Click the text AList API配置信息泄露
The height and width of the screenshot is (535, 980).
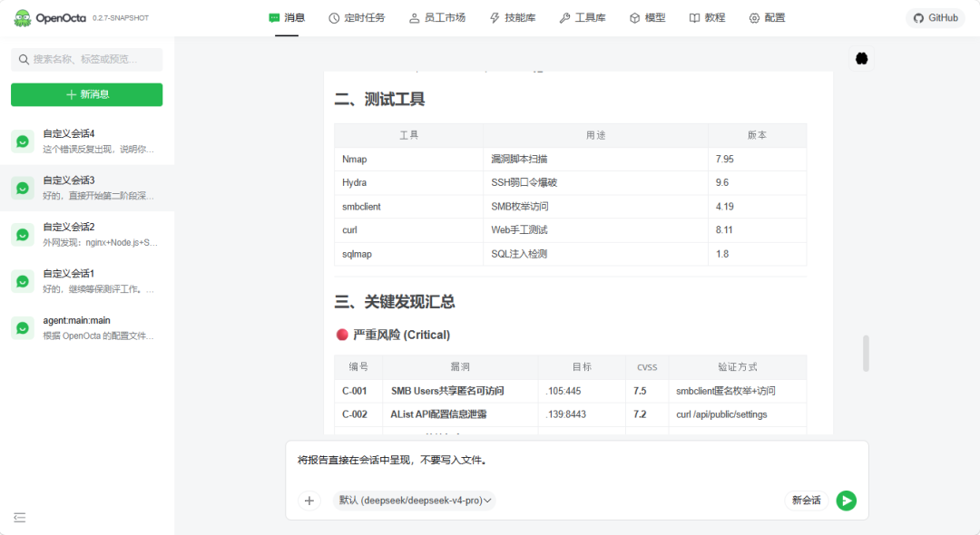(438, 414)
